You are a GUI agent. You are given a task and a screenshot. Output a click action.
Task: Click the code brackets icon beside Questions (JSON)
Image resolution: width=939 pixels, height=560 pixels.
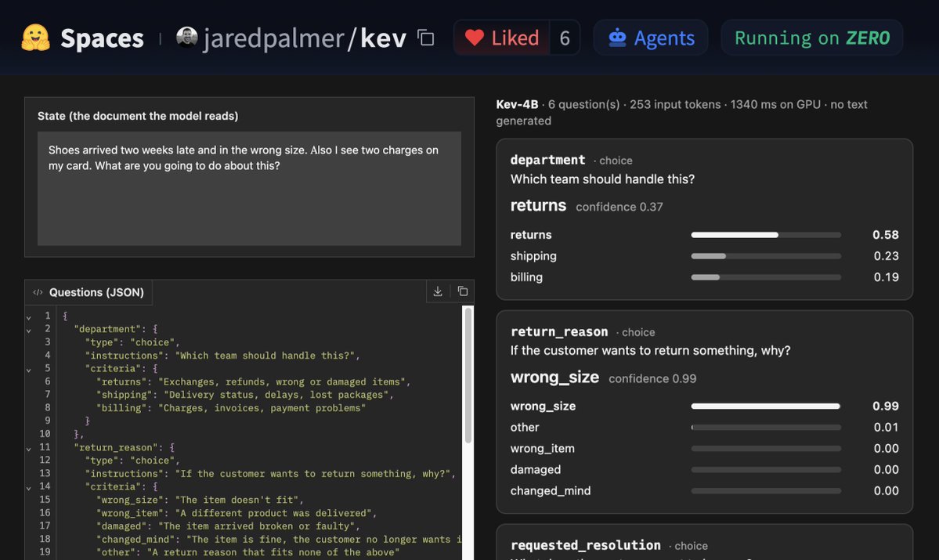pos(38,292)
